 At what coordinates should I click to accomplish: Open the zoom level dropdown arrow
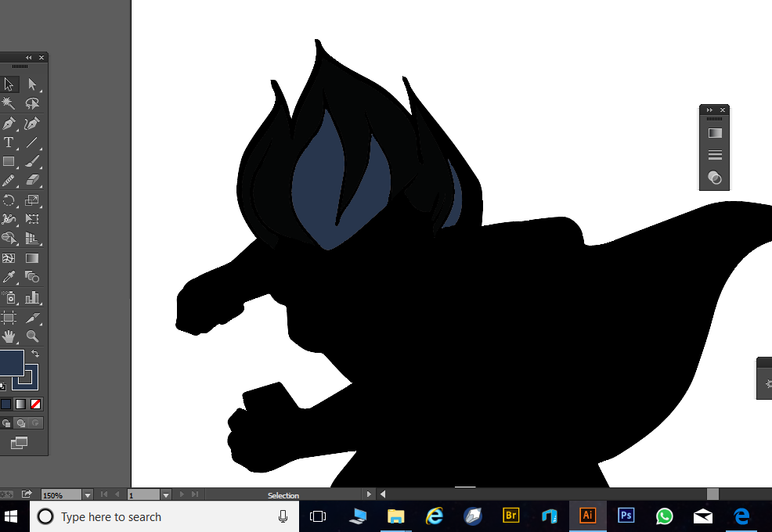(88, 495)
